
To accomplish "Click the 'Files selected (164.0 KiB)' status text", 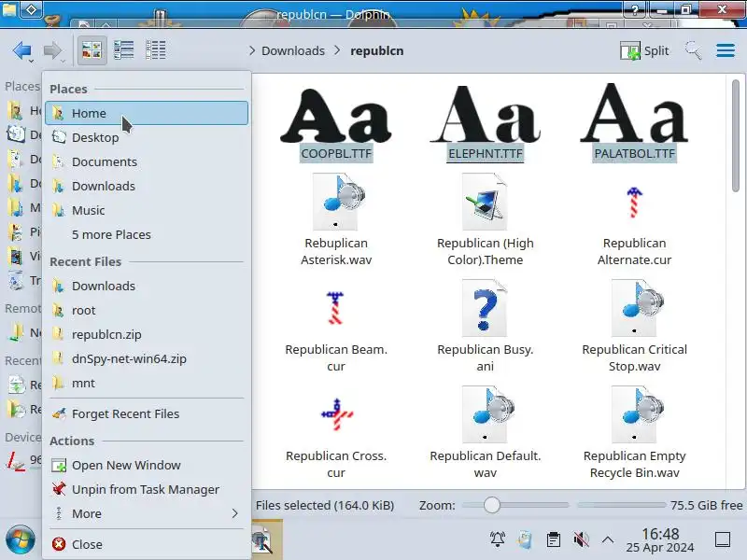I will 324,505.
